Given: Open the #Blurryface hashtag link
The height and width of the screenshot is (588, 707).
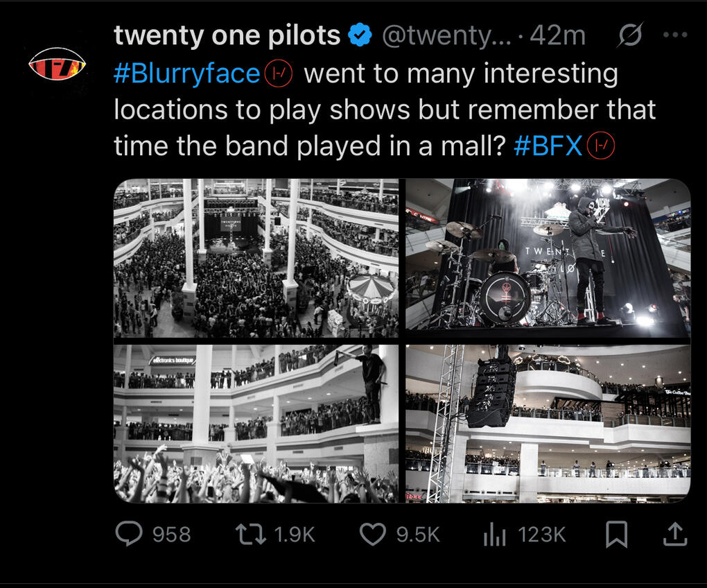Looking at the screenshot, I should [x=186, y=73].
